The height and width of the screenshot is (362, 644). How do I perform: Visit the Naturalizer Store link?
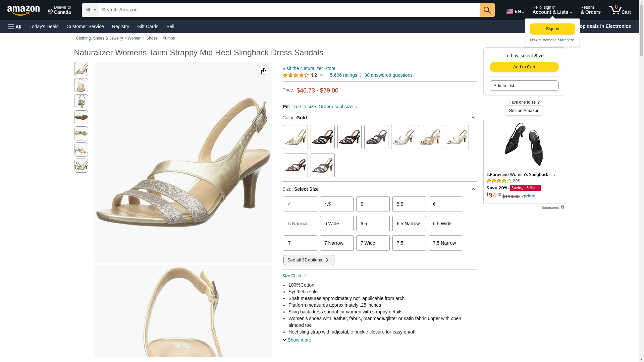(309, 68)
